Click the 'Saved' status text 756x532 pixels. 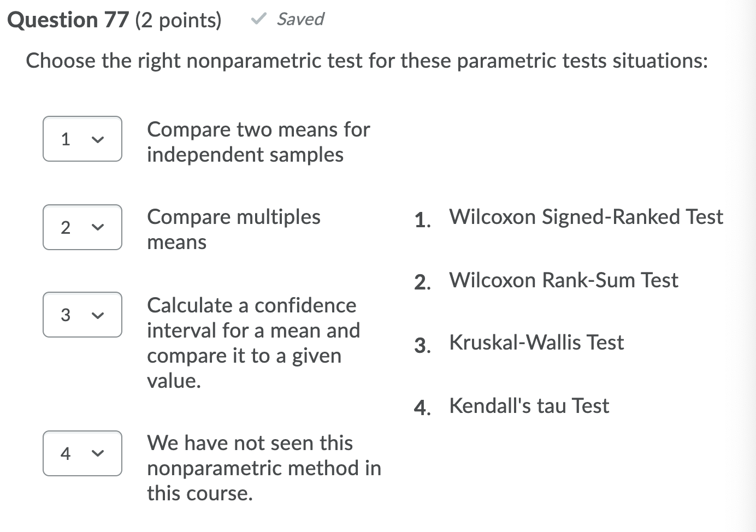(300, 19)
